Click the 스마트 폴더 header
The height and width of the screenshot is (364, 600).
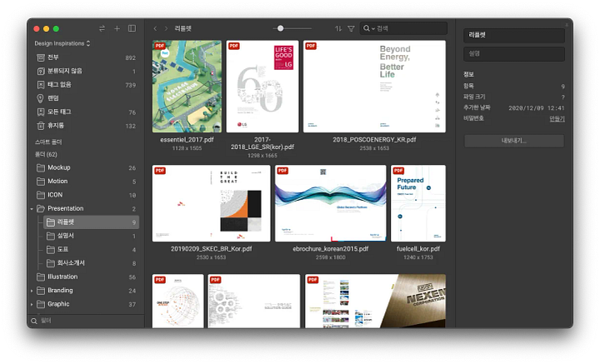[48, 142]
